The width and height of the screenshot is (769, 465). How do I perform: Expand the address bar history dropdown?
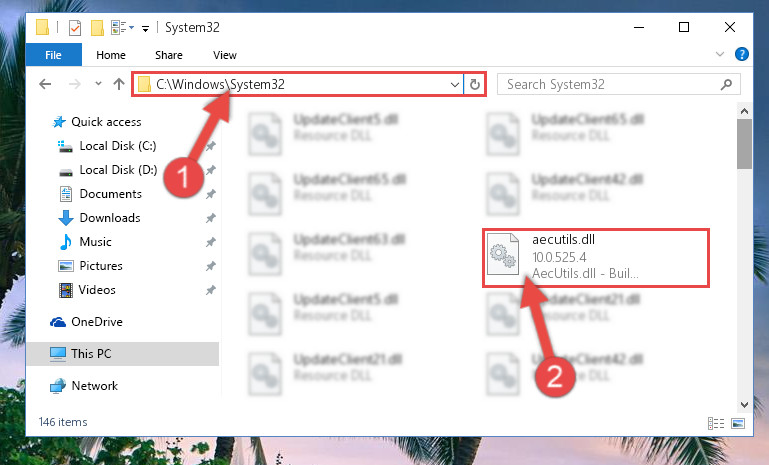coord(455,84)
